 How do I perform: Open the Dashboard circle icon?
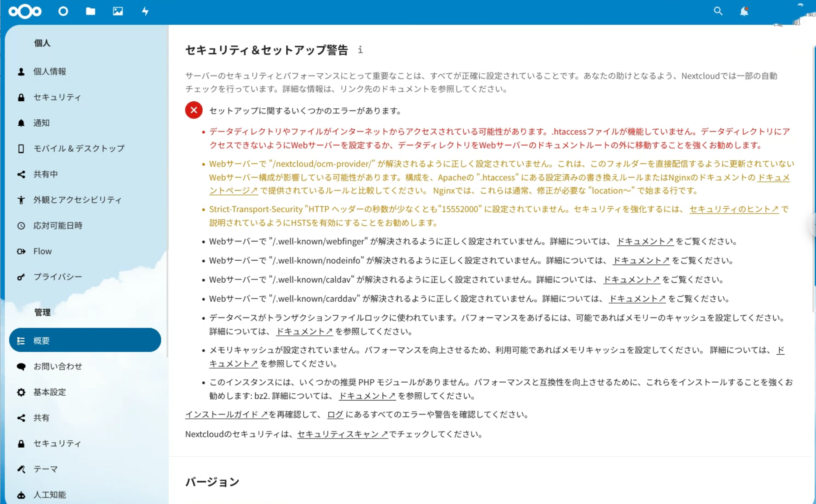click(63, 11)
